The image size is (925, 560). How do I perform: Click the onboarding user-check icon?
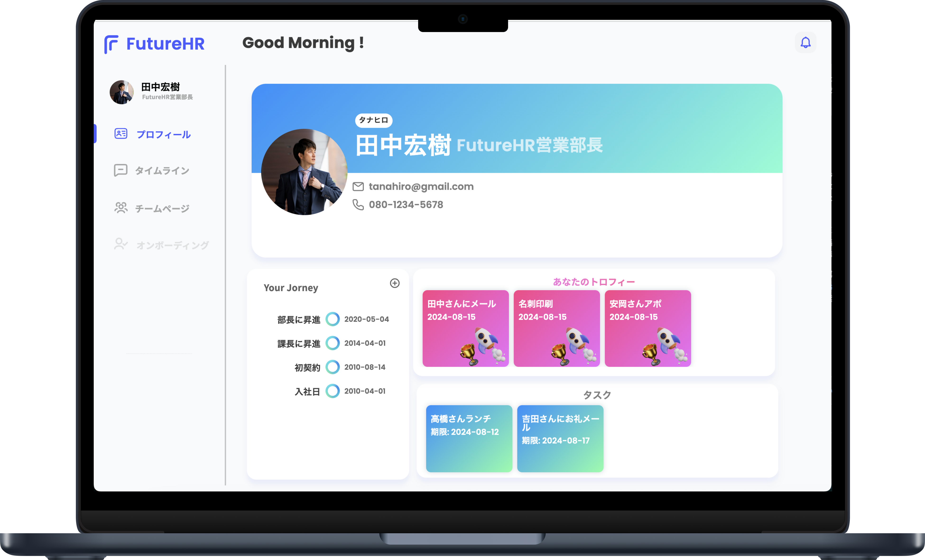(121, 244)
